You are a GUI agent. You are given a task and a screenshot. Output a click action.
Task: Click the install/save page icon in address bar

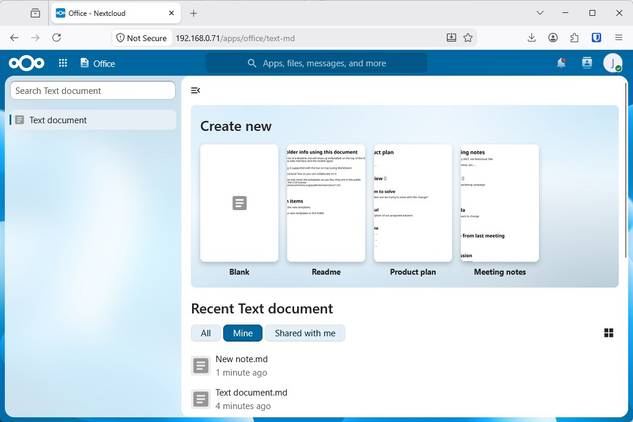coord(451,38)
